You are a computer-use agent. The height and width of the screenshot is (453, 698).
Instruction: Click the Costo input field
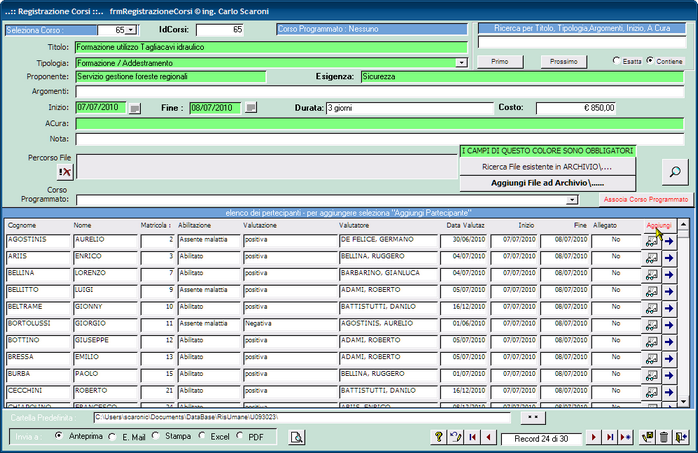575,108
